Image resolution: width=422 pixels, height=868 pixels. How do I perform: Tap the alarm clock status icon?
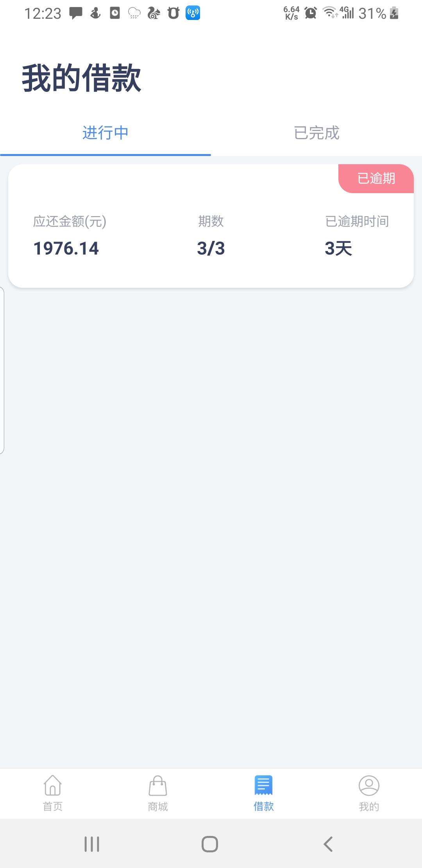(311, 13)
